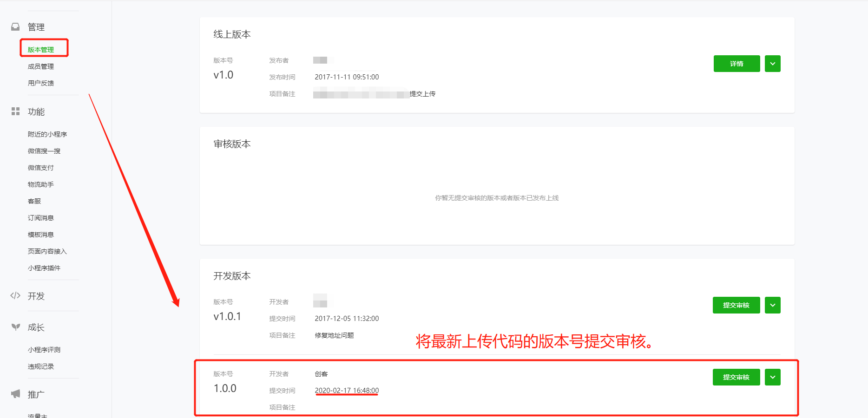View 详情 of online version v1.0
The height and width of the screenshot is (418, 868).
point(736,64)
